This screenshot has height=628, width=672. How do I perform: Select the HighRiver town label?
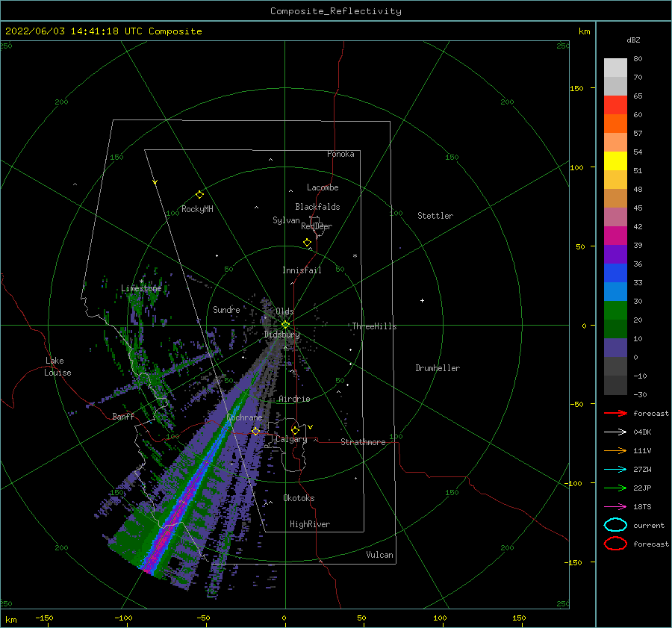pyautogui.click(x=310, y=524)
